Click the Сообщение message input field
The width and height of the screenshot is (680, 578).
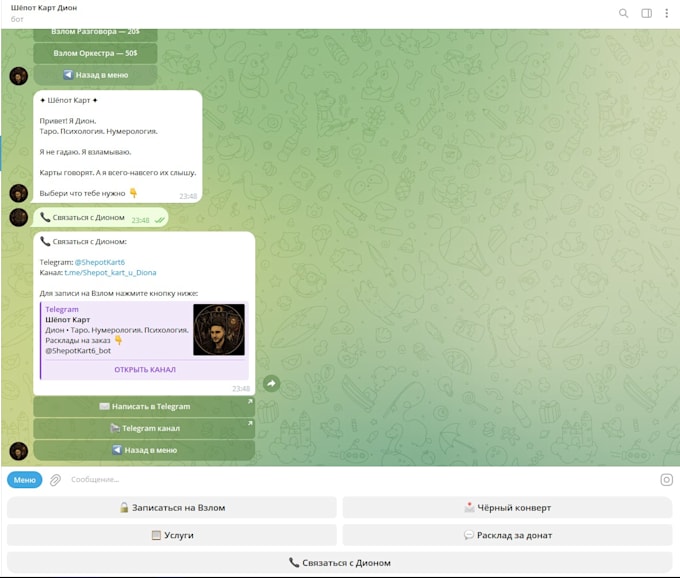pos(360,480)
